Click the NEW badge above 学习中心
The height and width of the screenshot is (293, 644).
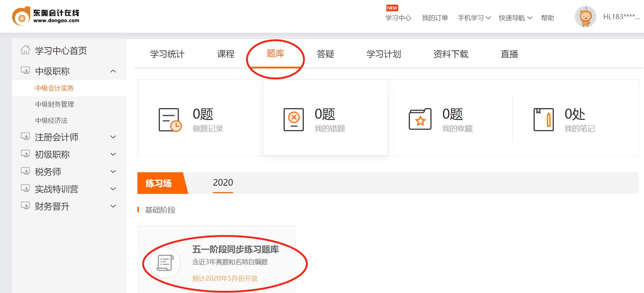[x=392, y=8]
